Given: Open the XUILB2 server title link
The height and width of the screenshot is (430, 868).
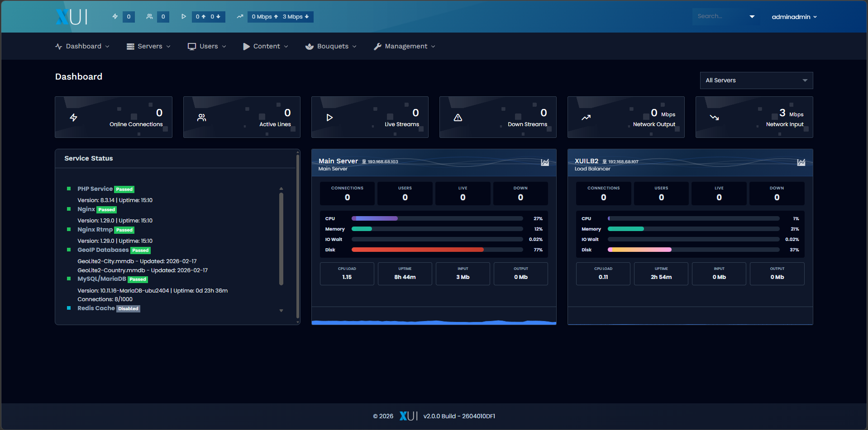Looking at the screenshot, I should [x=587, y=161].
